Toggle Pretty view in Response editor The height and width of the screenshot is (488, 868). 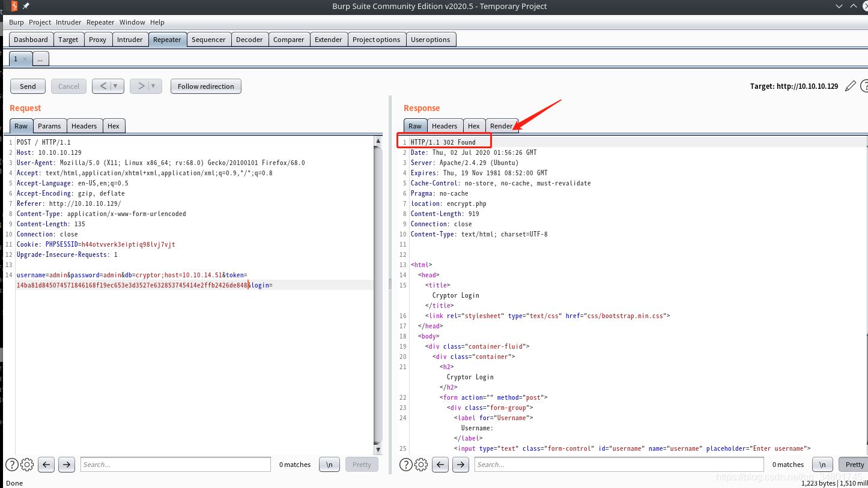pos(854,465)
